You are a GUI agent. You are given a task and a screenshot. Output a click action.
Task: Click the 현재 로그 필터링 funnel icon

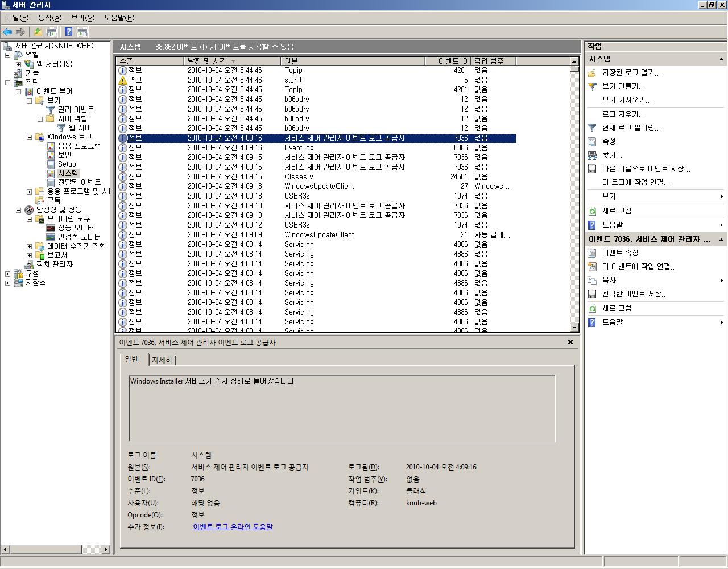[x=592, y=128]
